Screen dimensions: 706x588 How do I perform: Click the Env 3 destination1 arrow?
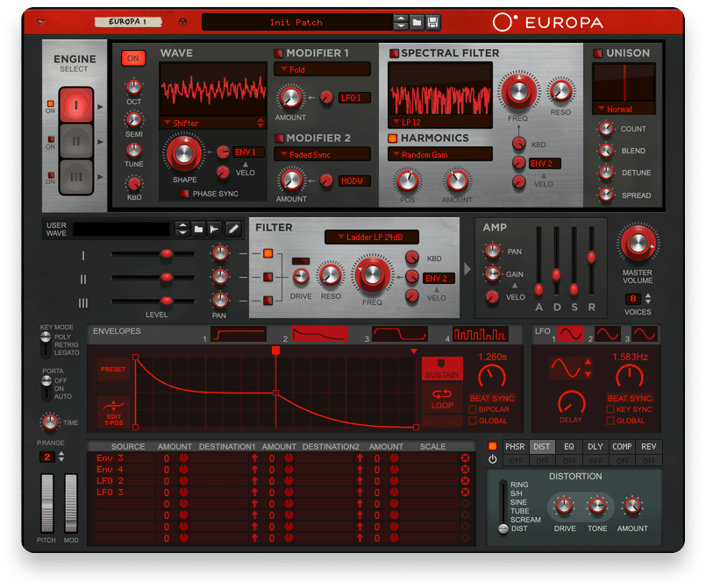tap(254, 458)
